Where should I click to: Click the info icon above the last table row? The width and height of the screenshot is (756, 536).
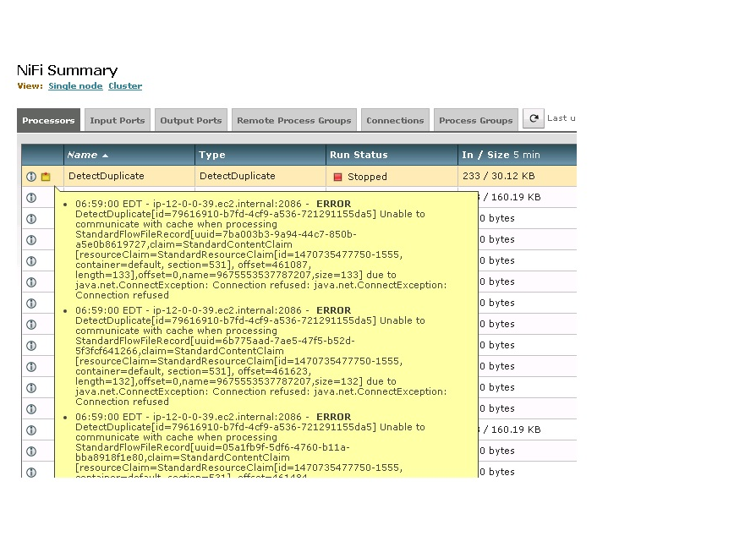(31, 451)
